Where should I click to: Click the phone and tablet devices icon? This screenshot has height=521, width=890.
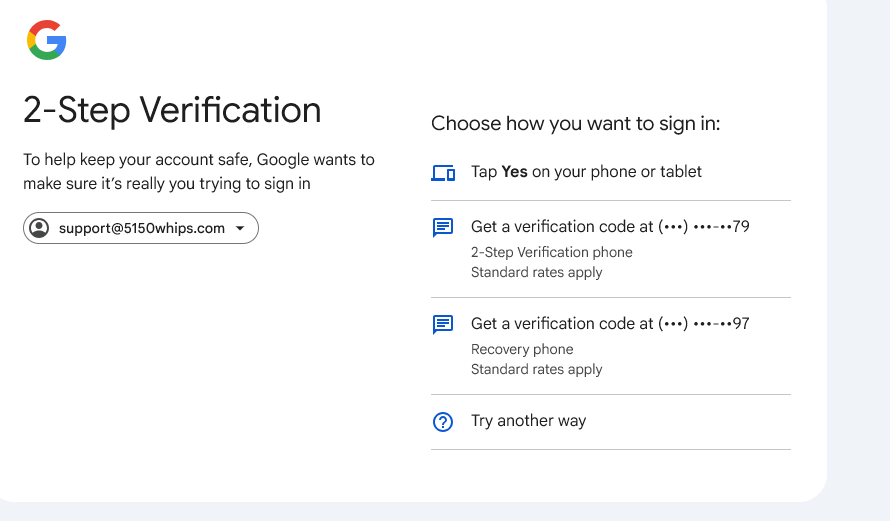(x=443, y=173)
